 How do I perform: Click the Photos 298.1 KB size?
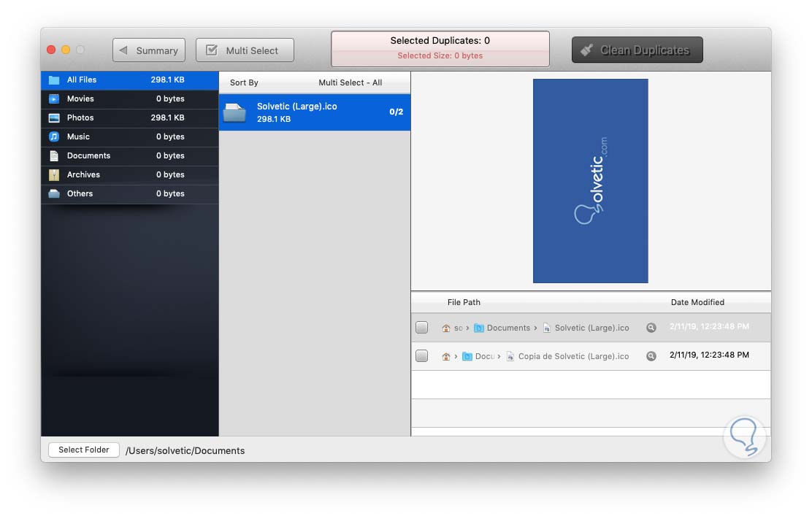click(167, 118)
